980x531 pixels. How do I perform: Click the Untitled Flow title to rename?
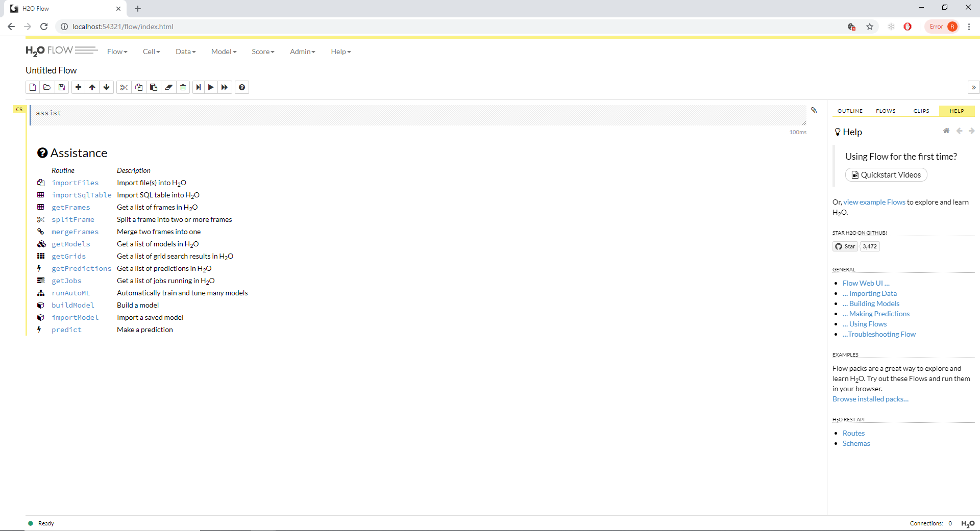(51, 70)
